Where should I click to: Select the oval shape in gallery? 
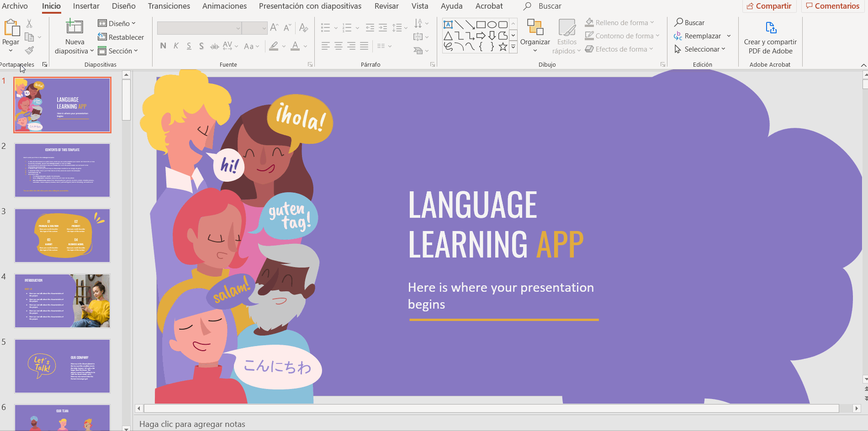(x=492, y=25)
